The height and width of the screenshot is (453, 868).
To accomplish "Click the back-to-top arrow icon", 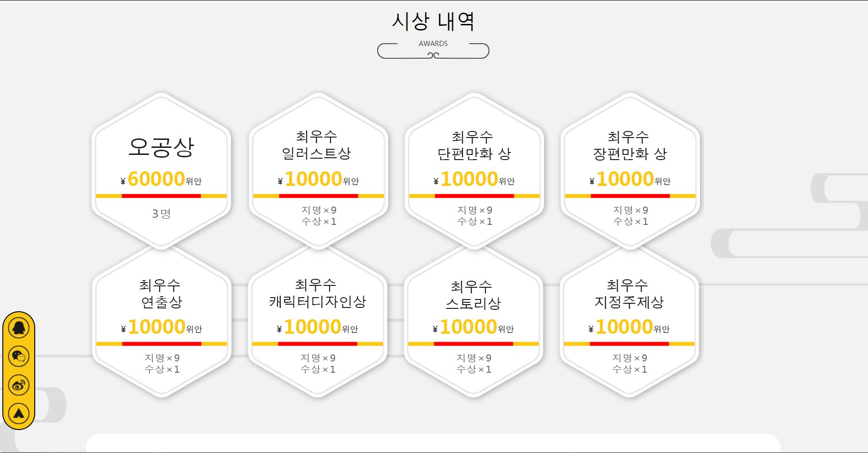I will pos(19,412).
